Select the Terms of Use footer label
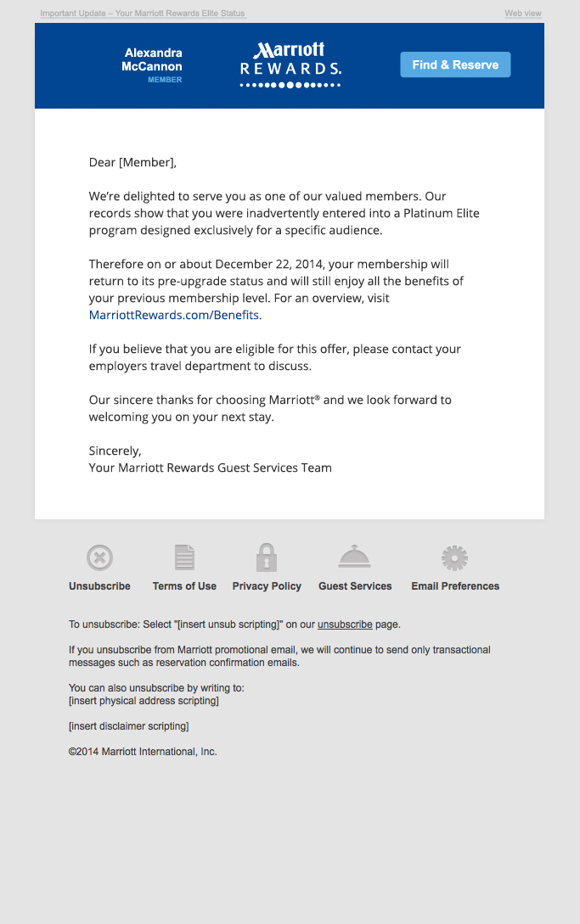 tap(184, 586)
